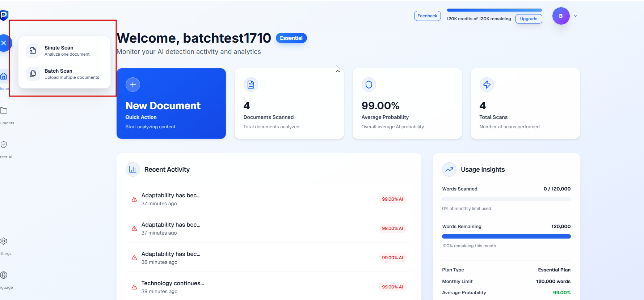Screen dimensions: 644x300
Task: Click the Recent Activity chart icon
Action: [x=133, y=170]
